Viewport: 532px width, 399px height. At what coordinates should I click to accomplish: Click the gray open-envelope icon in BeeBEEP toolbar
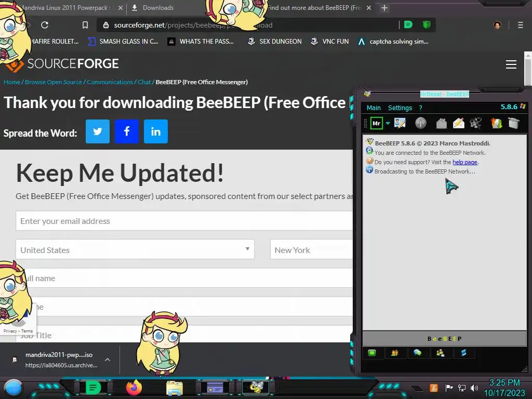tap(442, 123)
